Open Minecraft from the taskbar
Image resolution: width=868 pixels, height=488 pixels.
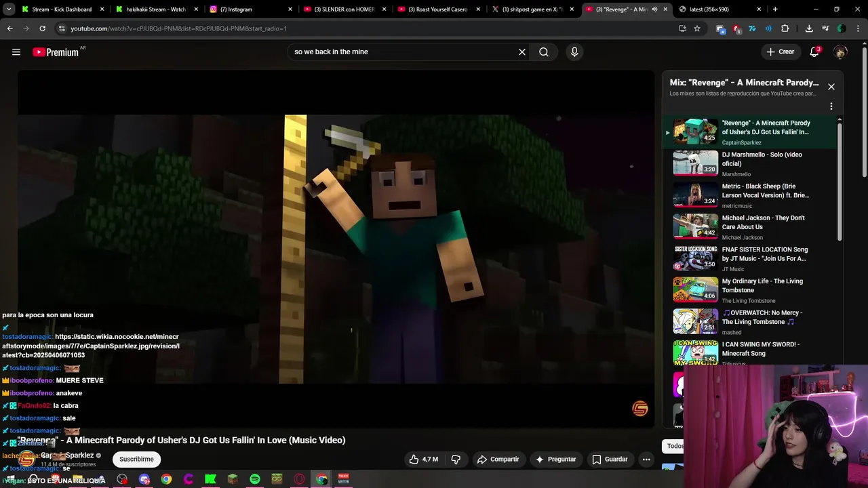(233, 479)
